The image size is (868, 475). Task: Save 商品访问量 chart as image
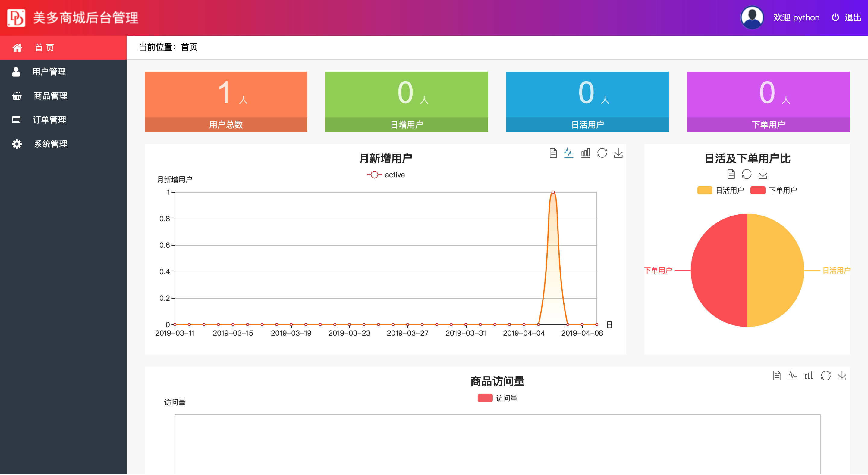click(842, 376)
